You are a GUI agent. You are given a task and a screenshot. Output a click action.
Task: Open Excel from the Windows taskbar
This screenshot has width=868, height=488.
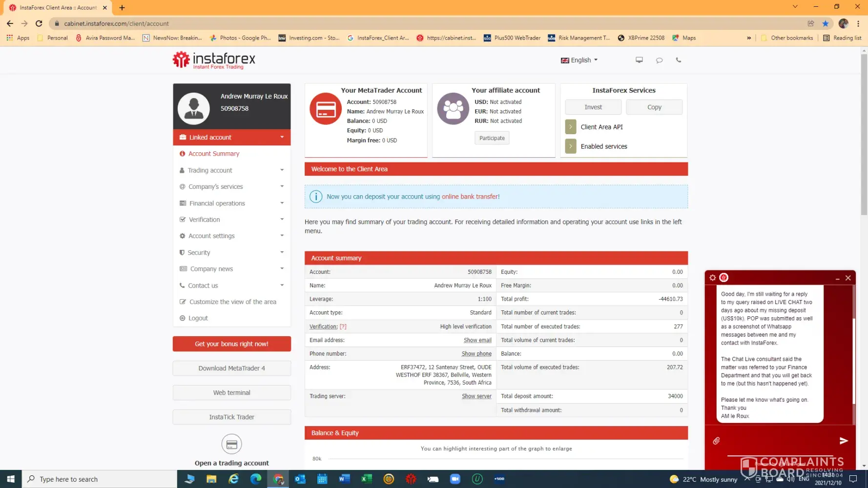[x=366, y=479]
